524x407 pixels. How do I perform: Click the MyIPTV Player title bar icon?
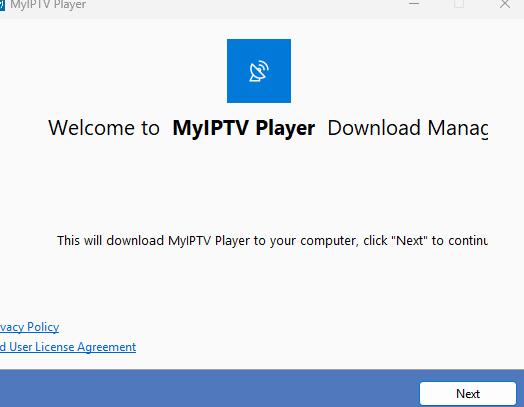[2, 5]
